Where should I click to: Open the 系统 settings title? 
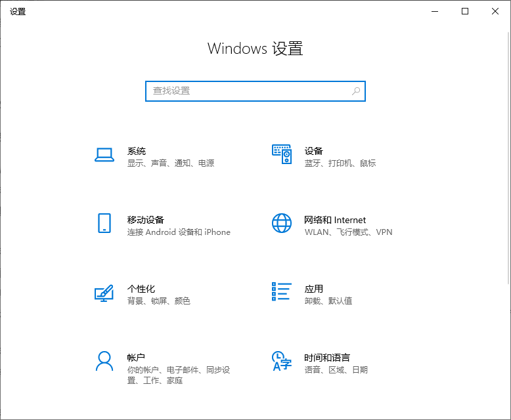[136, 151]
